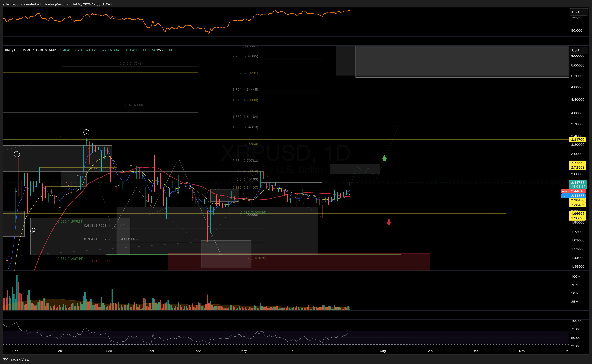Click the 1.73000 level on the price scale

pyautogui.click(x=578, y=232)
